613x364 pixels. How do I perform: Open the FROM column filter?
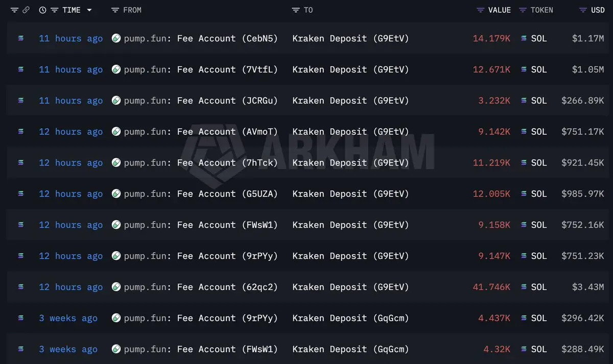115,10
